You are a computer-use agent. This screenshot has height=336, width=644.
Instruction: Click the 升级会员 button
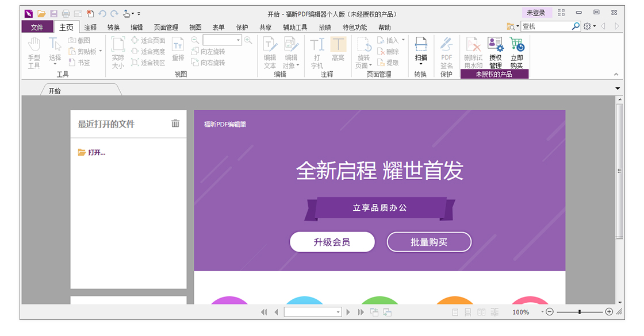pyautogui.click(x=332, y=242)
